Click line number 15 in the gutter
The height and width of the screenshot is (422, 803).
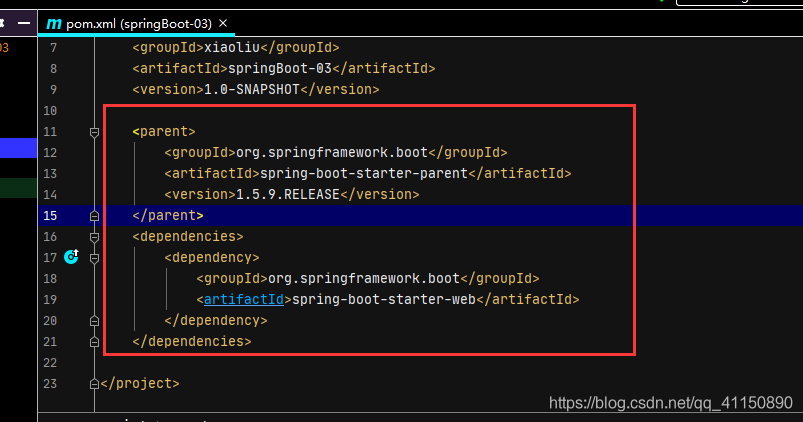[50, 215]
